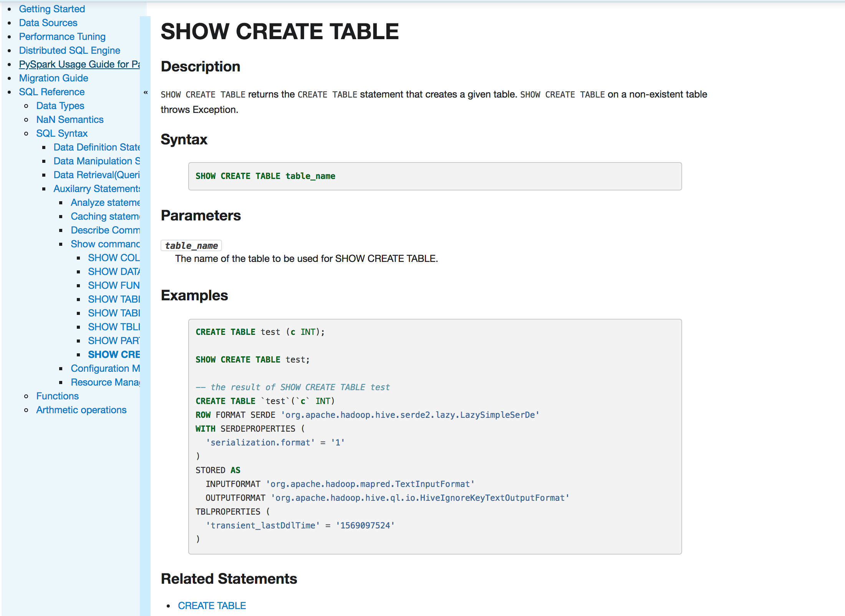Follow the CREATE TABLE related statement link
Image resolution: width=845 pixels, height=616 pixels.
pos(212,606)
